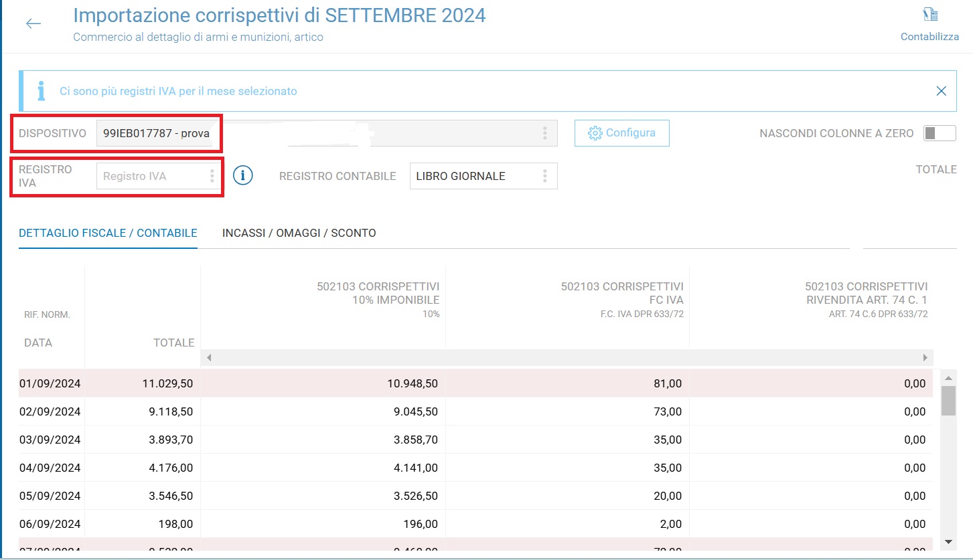Go back with the left arrow icon

tap(33, 23)
